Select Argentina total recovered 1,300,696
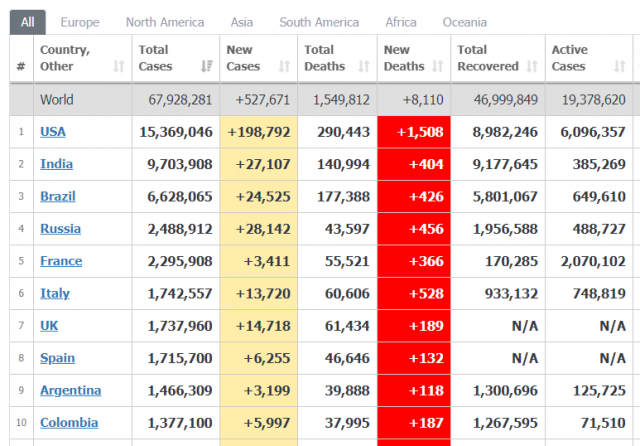Viewport: 640px width, 446px height. click(505, 391)
